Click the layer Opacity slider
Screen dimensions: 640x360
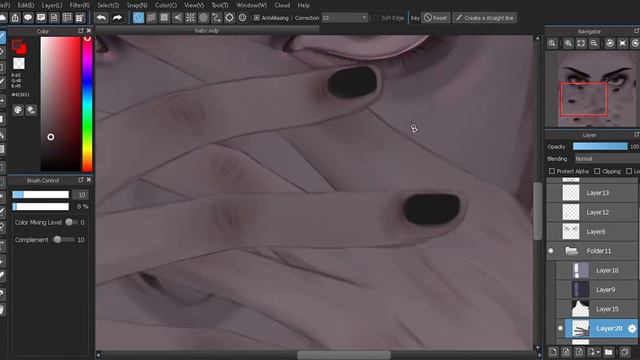(600, 147)
